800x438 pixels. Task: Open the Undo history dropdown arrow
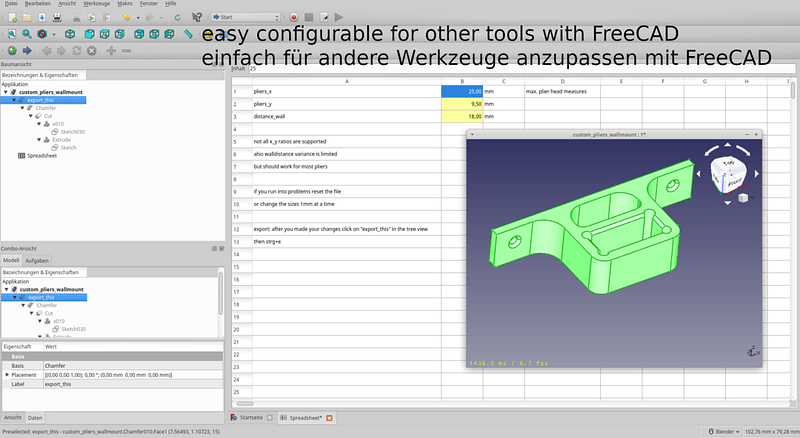[x=138, y=18]
